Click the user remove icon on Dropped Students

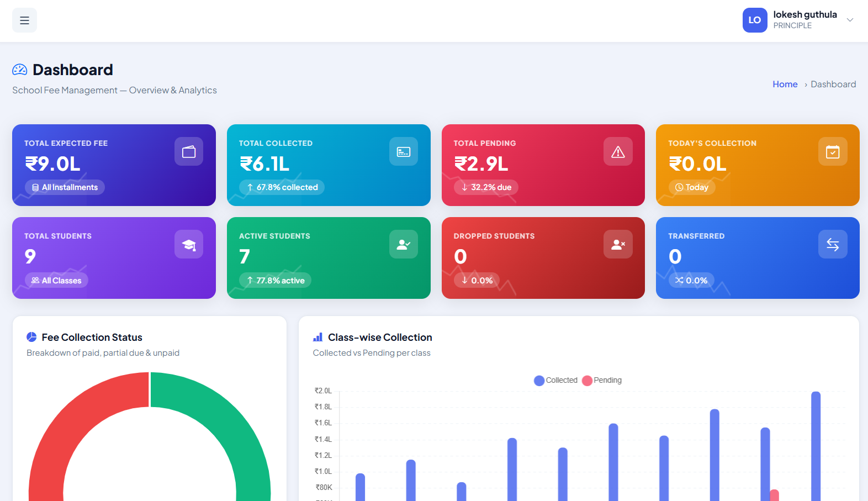618,244
